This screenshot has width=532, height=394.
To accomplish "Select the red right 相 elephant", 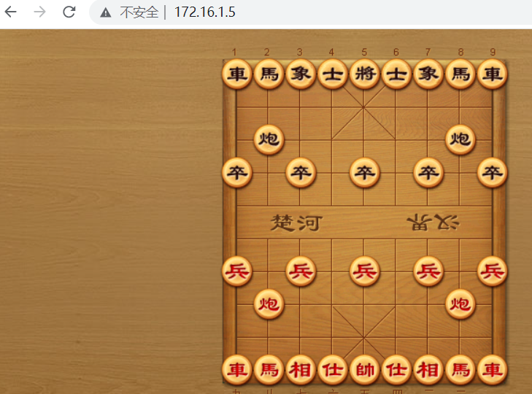I will click(428, 370).
